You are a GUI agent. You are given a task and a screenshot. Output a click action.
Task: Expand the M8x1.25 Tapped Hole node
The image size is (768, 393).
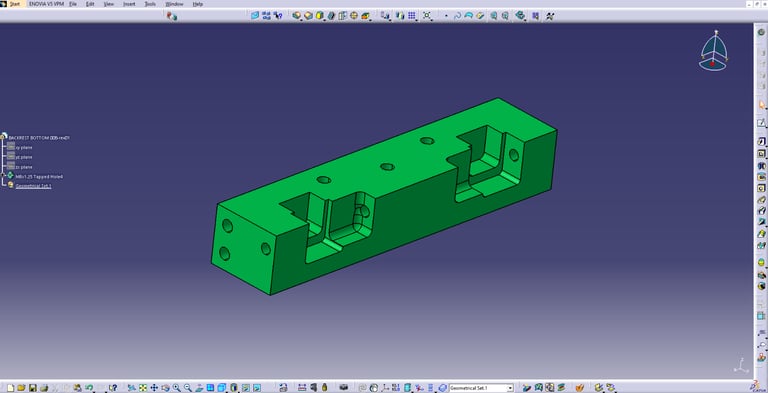click(3, 175)
